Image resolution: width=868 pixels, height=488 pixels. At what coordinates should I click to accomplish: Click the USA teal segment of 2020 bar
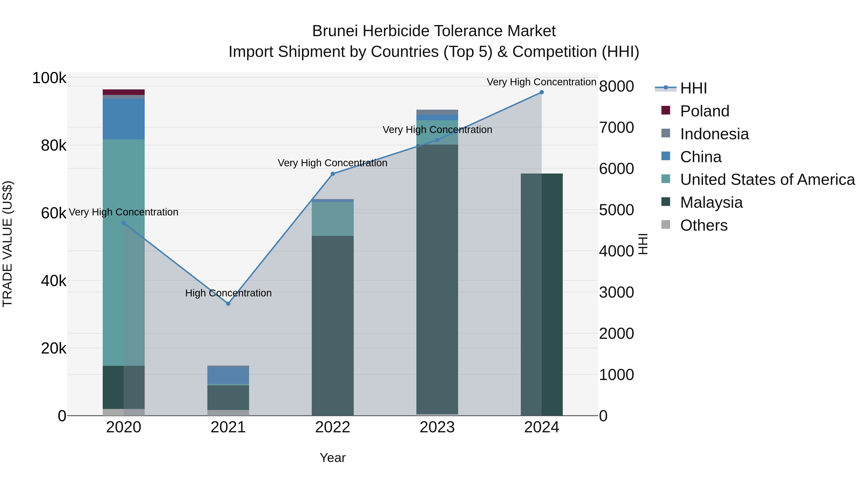tap(124, 253)
